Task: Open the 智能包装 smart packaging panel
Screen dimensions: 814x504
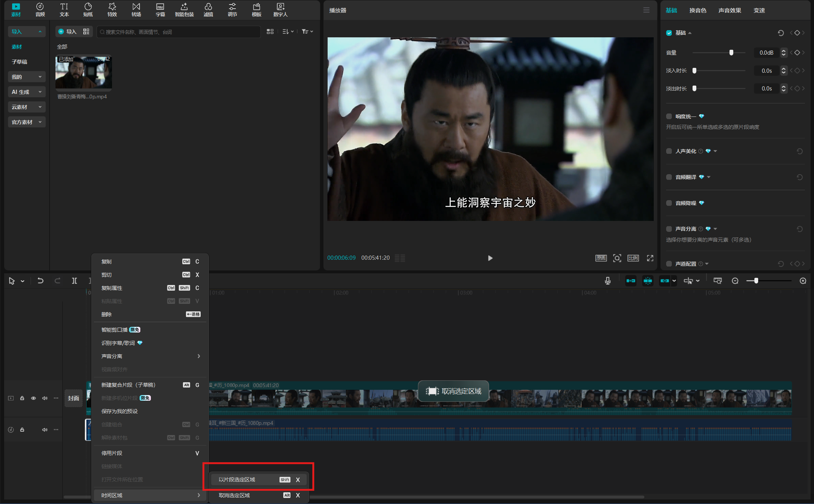Action: coord(184,10)
